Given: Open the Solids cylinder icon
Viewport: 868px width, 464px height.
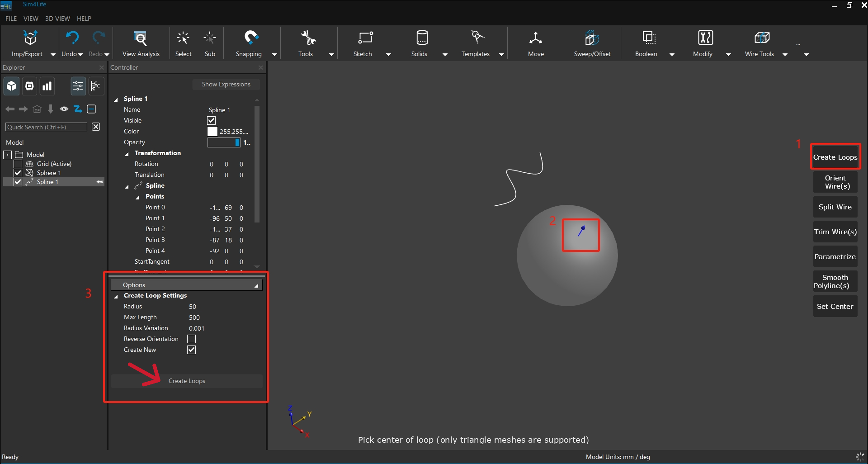Looking at the screenshot, I should click(x=421, y=38).
